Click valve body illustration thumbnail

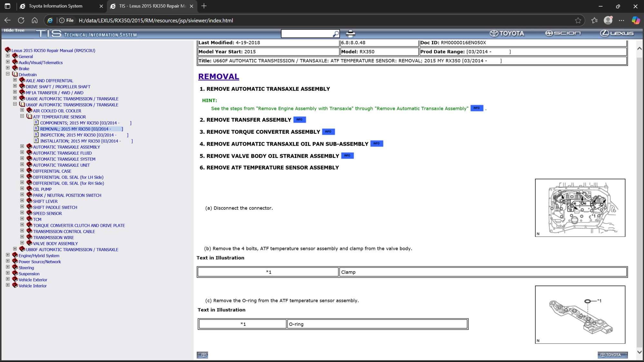click(x=580, y=208)
